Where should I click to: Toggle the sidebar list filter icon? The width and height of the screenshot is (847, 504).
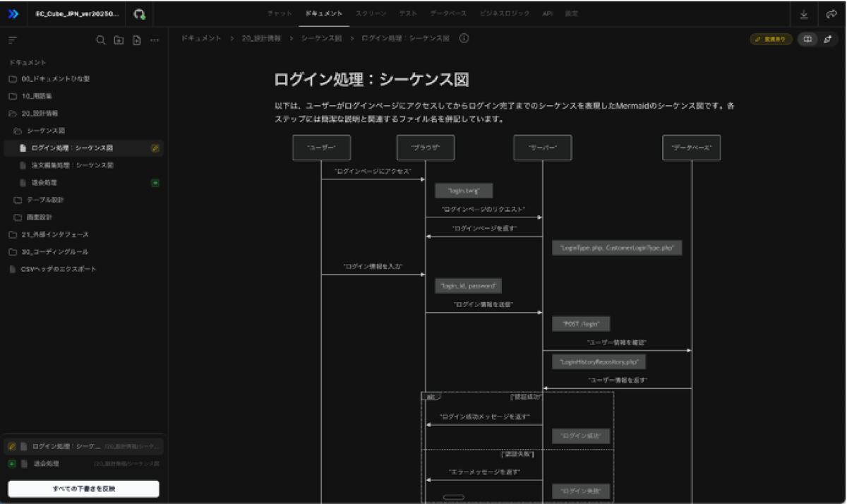click(13, 40)
